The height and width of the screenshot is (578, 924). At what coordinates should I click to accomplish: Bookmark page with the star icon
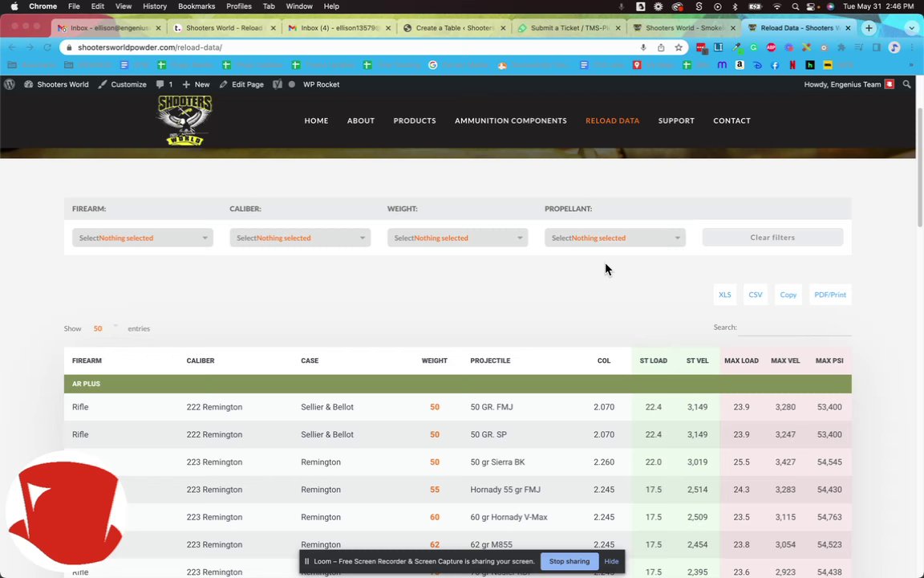coord(679,47)
